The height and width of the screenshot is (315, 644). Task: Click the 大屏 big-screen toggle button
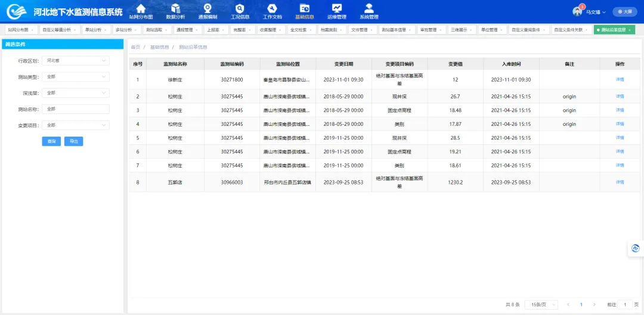click(625, 11)
